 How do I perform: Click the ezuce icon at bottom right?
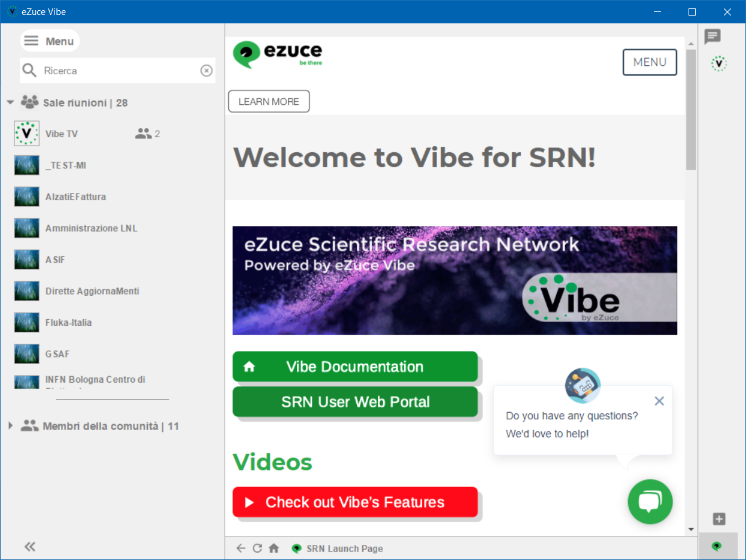coord(716,546)
